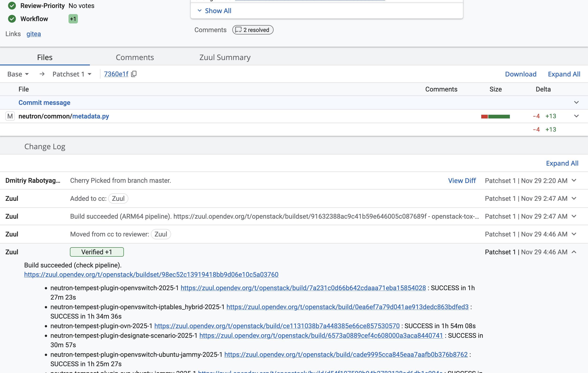Expand the Moved from cc to reviewer entry
This screenshot has height=373, width=588.
coord(574,234)
